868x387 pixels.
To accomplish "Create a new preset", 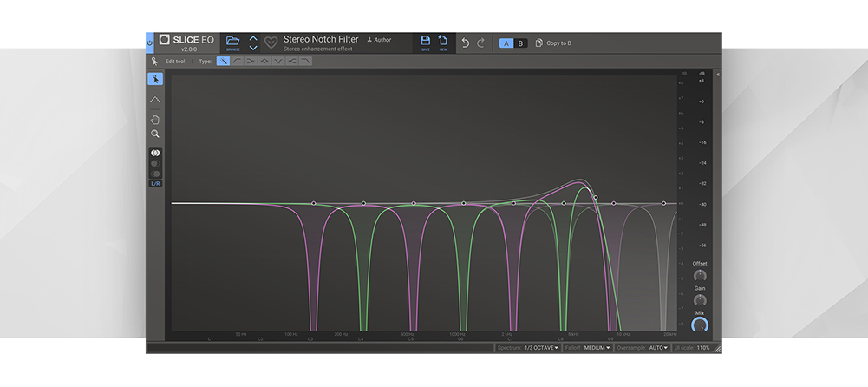I will pyautogui.click(x=443, y=43).
